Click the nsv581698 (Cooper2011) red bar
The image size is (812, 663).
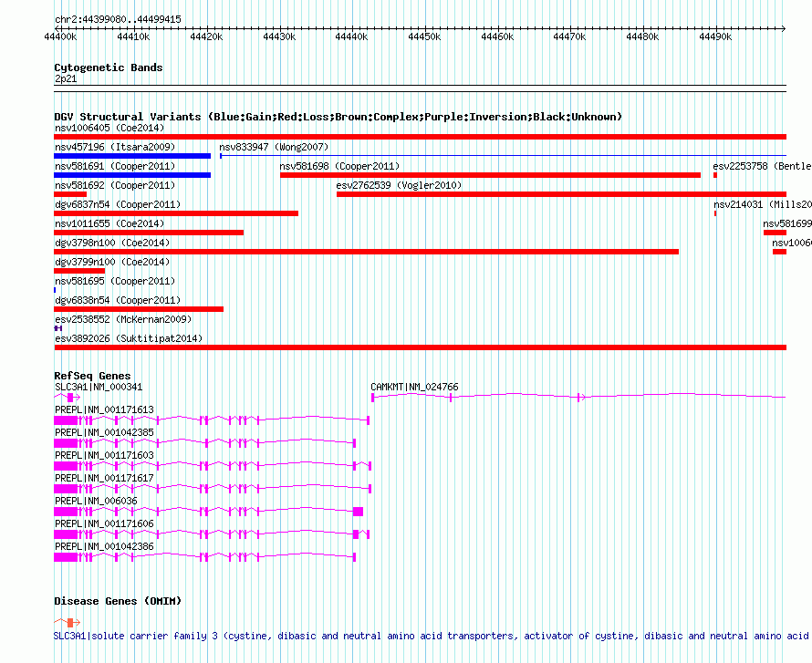pyautogui.click(x=490, y=175)
